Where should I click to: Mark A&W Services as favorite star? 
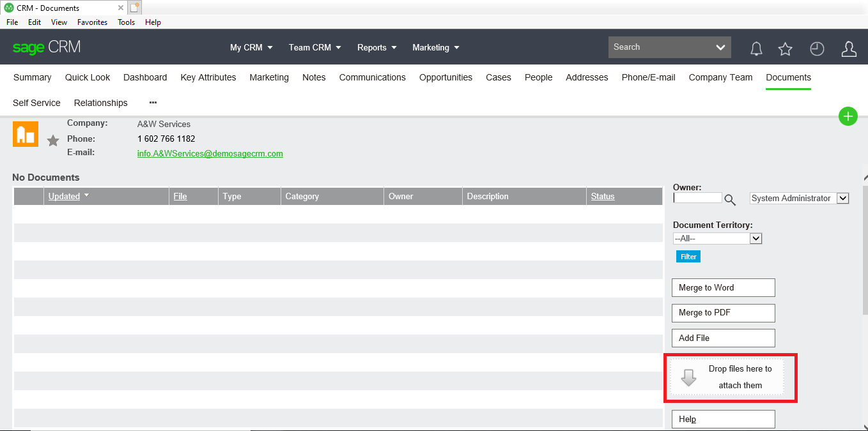pyautogui.click(x=53, y=140)
